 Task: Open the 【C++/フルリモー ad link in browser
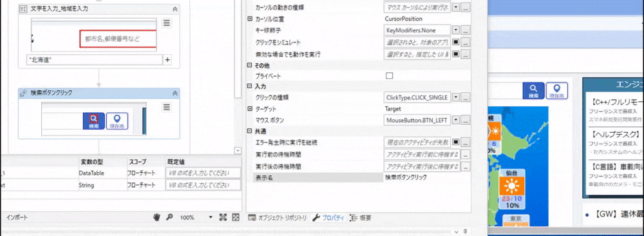click(616, 101)
